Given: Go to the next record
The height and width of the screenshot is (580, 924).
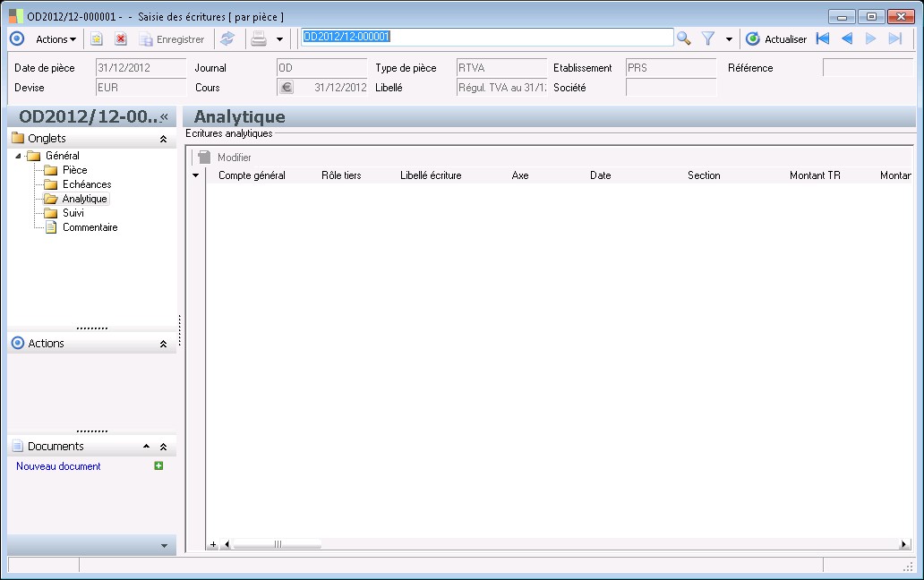Looking at the screenshot, I should (871, 38).
